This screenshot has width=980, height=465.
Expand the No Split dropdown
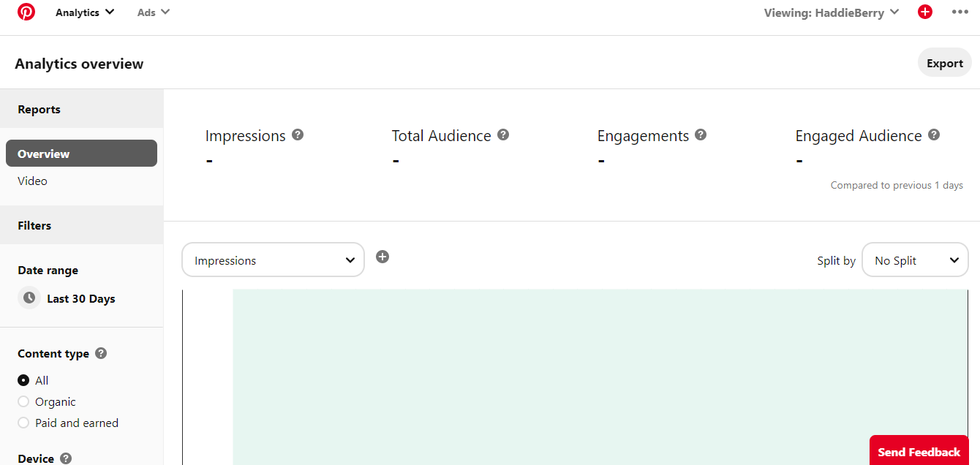(x=915, y=260)
